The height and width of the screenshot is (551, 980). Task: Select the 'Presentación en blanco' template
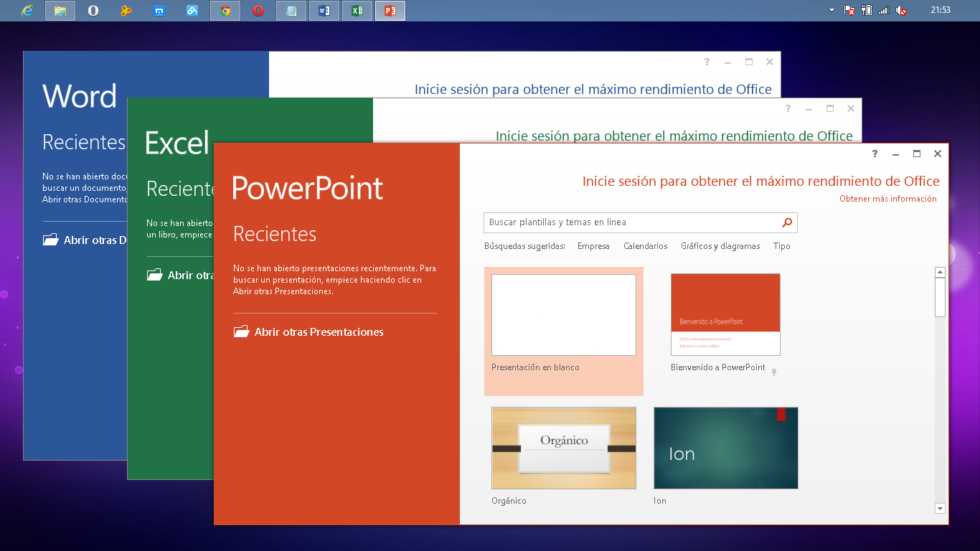(x=564, y=331)
